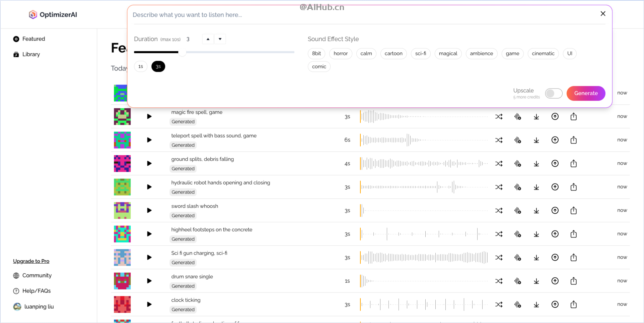
Task: Download the drum snare single sound
Action: click(x=536, y=281)
